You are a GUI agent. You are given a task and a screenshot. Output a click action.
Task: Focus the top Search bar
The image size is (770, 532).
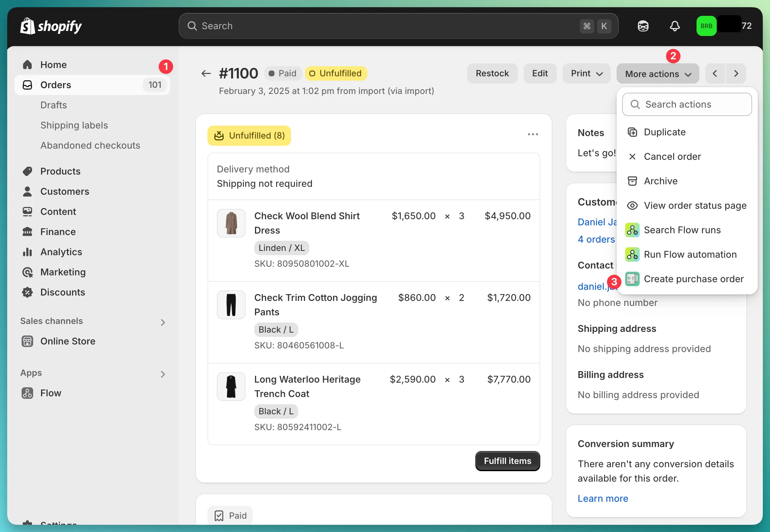398,26
